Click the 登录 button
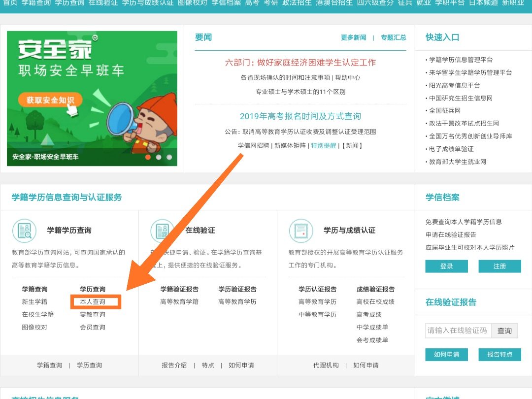 (446, 265)
